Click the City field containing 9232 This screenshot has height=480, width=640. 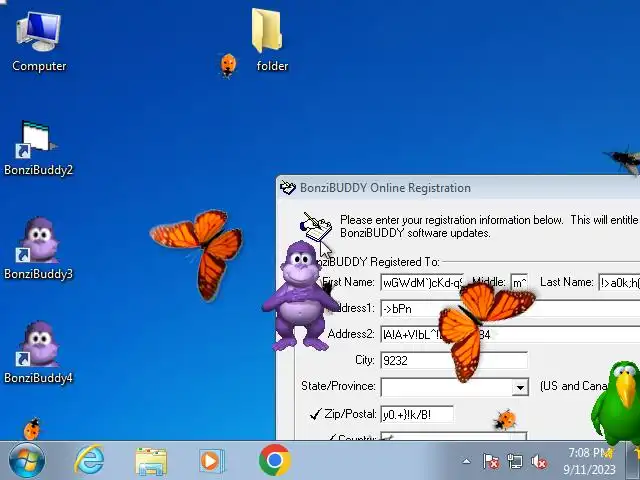(454, 360)
